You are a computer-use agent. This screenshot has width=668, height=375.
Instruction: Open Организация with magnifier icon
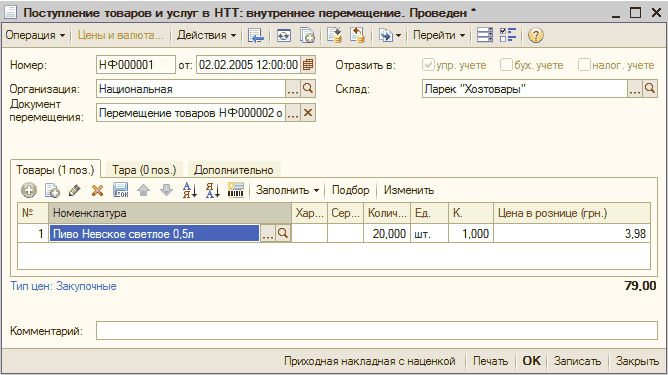point(308,89)
